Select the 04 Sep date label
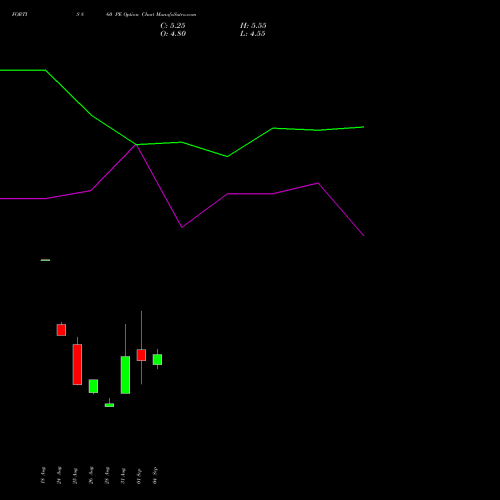 tap(155, 475)
